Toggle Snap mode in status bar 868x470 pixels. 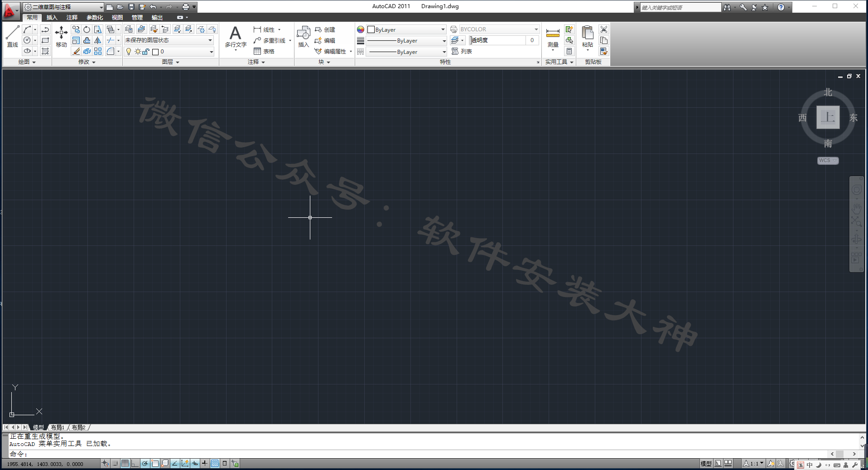coord(115,463)
